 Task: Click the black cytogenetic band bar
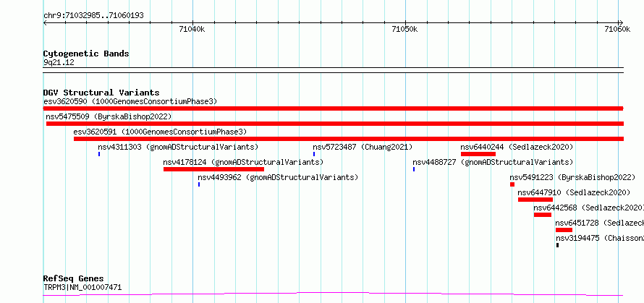(333, 70)
